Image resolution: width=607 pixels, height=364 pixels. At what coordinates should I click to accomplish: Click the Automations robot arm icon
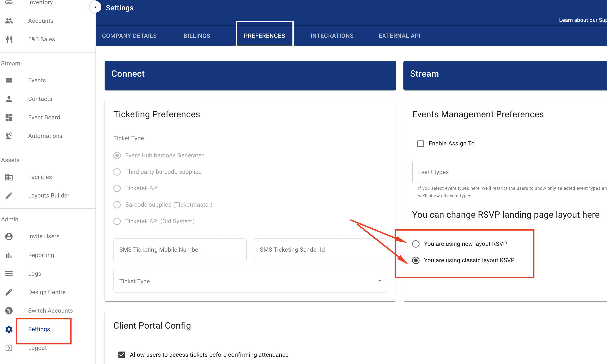(9, 136)
